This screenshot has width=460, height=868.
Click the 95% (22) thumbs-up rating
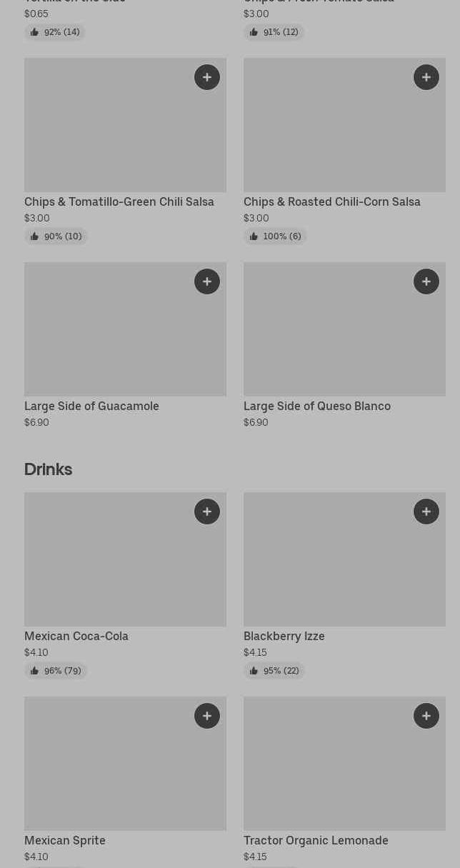coord(274,671)
